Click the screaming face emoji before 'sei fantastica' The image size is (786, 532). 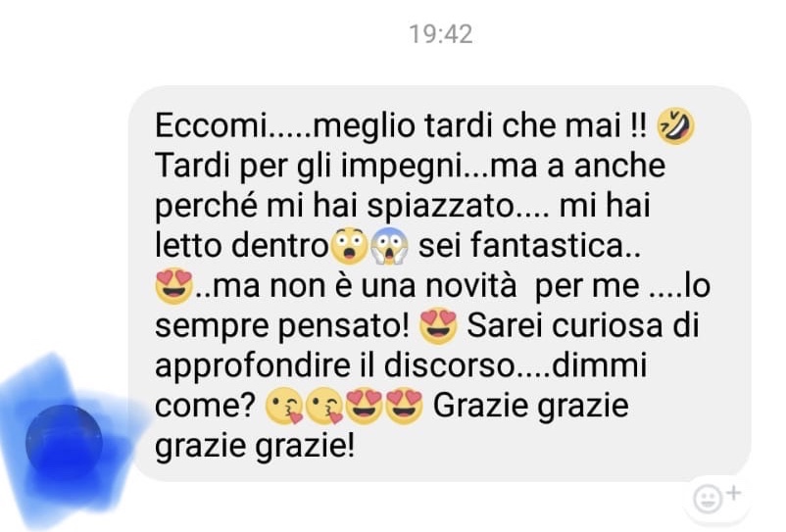pos(389,246)
